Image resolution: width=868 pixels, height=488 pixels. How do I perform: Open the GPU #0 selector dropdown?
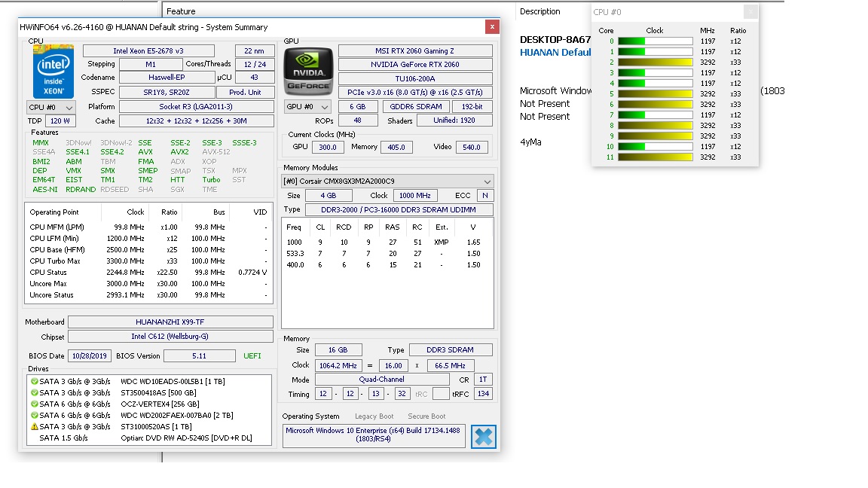pyautogui.click(x=307, y=107)
